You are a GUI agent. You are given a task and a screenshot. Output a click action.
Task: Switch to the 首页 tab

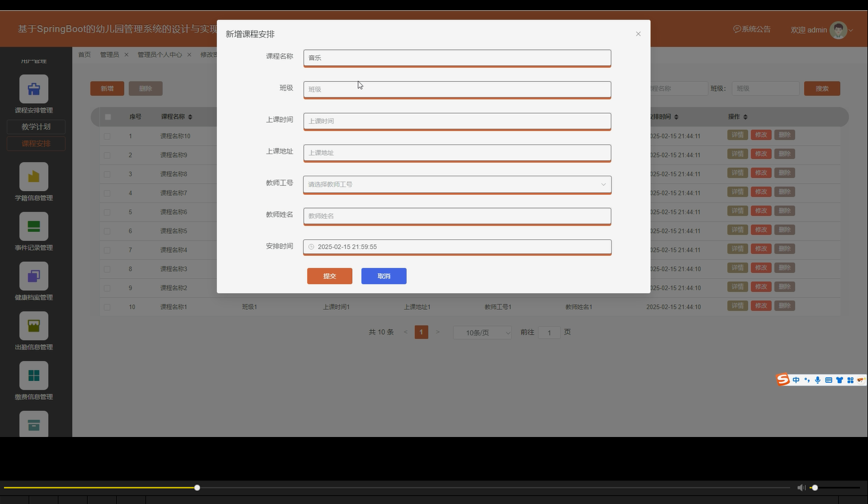tap(84, 55)
